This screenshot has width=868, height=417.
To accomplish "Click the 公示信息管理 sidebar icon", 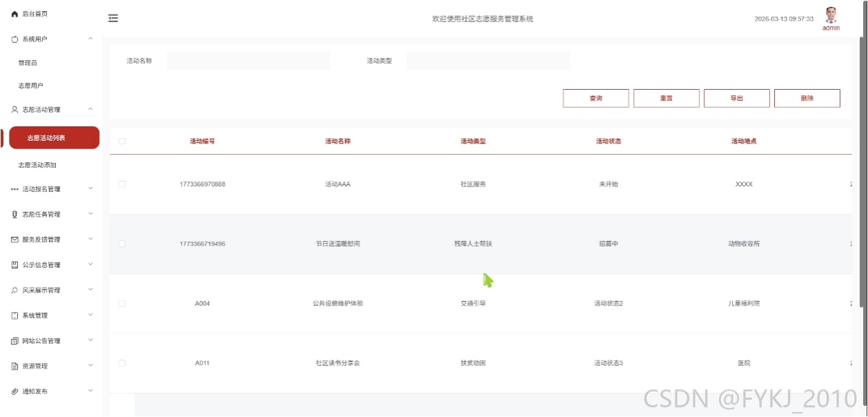I will (x=14, y=265).
